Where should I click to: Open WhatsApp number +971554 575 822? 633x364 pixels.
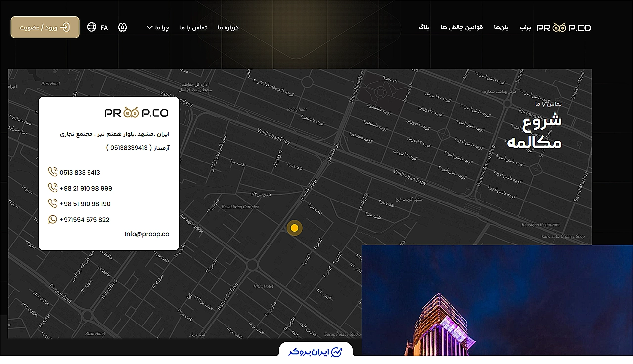click(x=85, y=220)
